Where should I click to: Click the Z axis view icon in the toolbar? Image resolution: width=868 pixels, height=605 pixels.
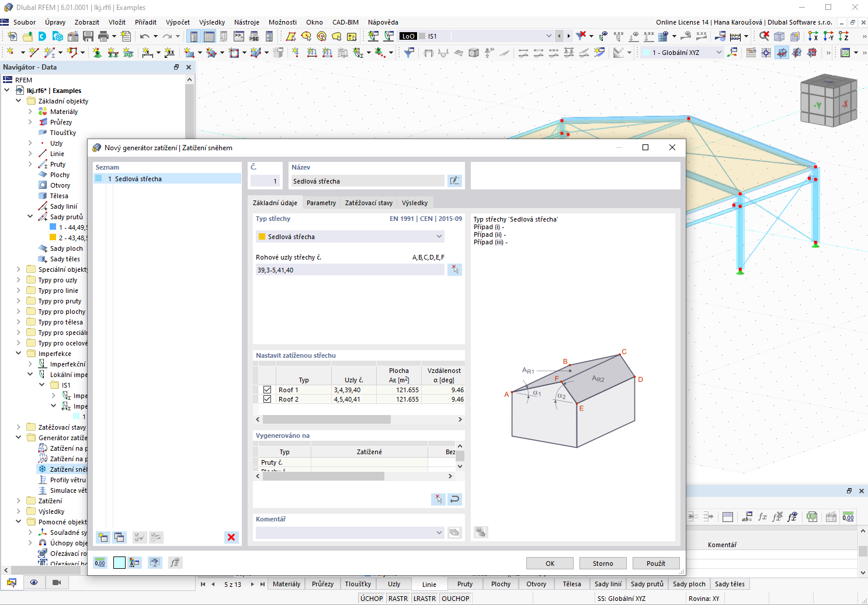[843, 36]
